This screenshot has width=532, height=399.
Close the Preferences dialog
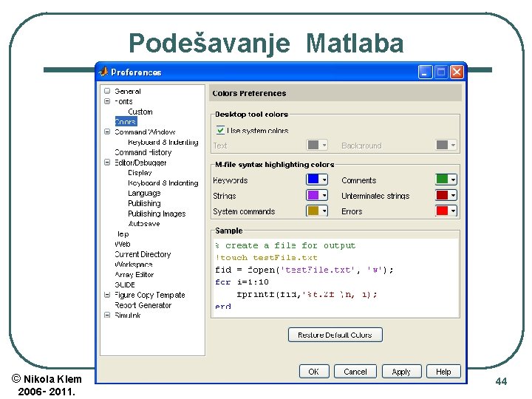[457, 72]
